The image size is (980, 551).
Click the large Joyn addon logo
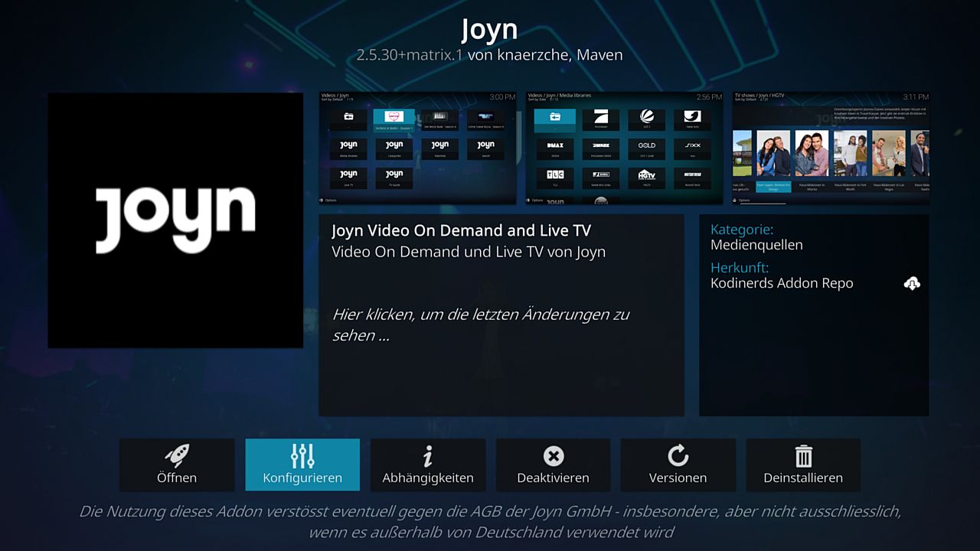click(175, 220)
